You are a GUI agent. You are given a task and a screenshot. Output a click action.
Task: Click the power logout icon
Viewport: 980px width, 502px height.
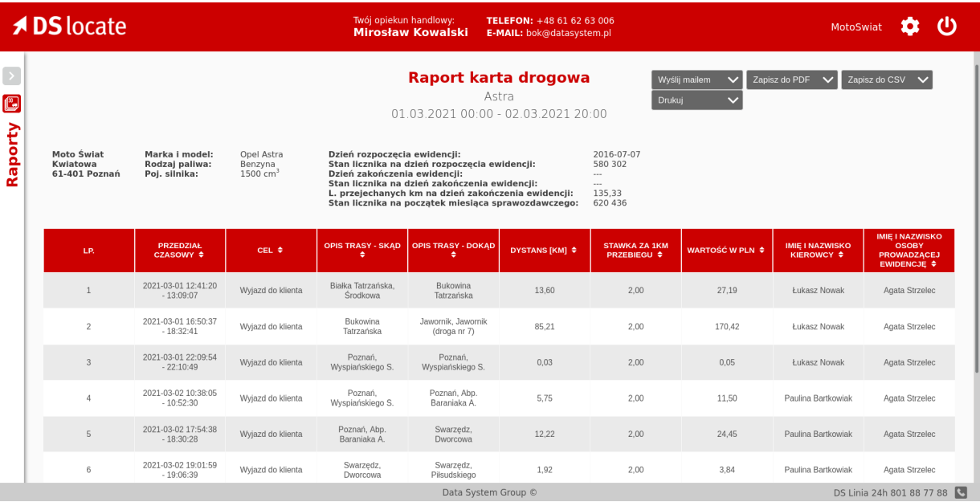pos(947,27)
